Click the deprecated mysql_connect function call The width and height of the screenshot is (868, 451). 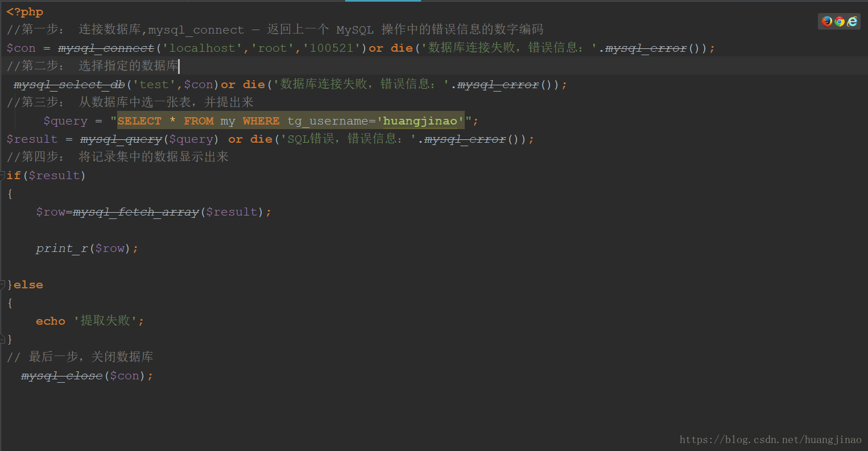[x=106, y=48]
